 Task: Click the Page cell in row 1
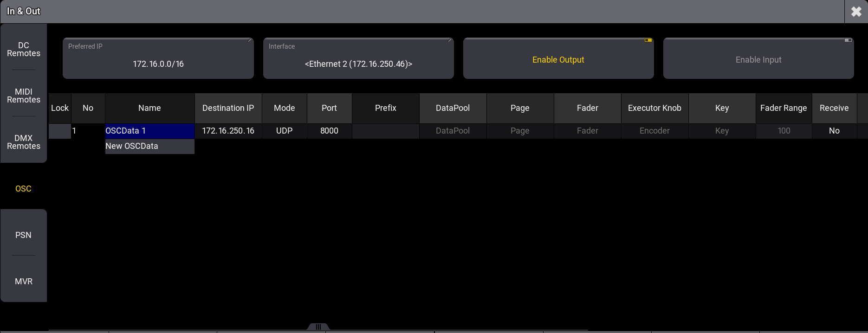(520, 131)
